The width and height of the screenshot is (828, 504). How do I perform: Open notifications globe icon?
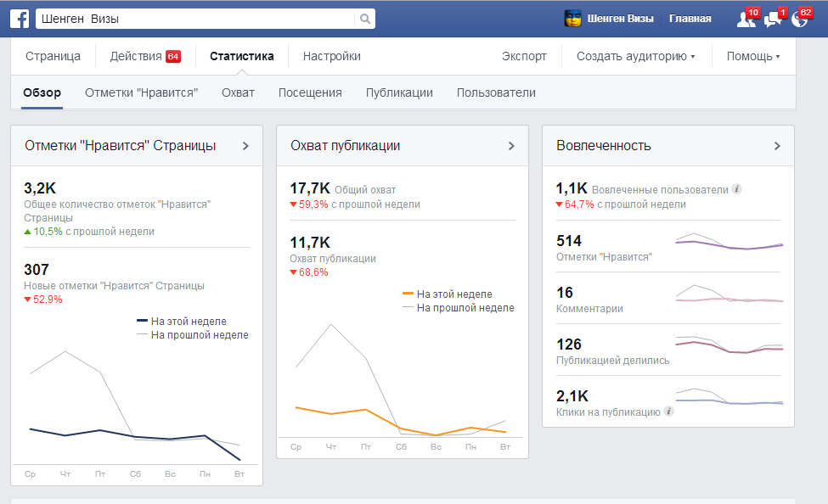(799, 19)
